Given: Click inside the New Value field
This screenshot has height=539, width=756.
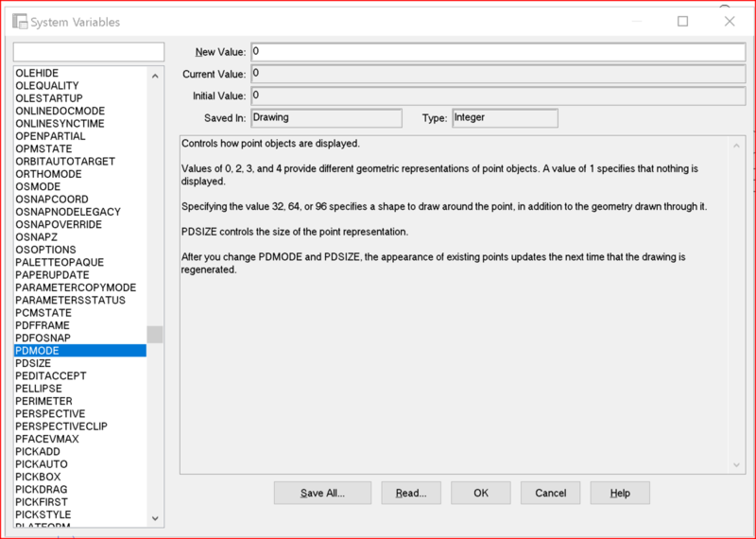Looking at the screenshot, I should click(498, 52).
